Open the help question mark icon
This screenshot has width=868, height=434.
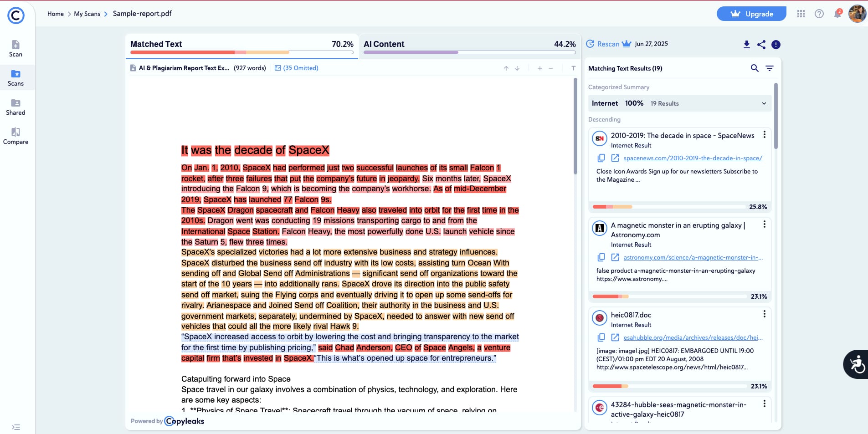point(819,14)
